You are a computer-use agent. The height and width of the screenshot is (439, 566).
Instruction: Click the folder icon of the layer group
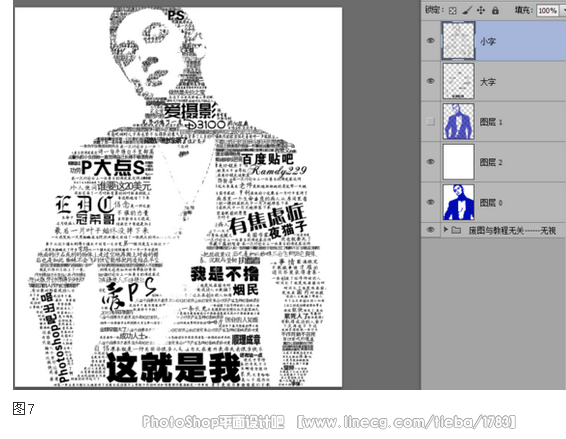click(x=456, y=230)
